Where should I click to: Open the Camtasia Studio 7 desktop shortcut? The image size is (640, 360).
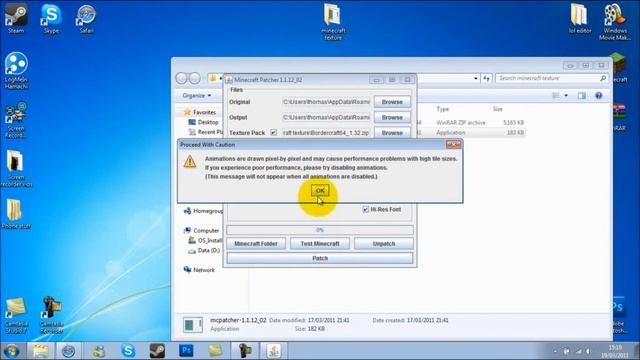tap(16, 315)
